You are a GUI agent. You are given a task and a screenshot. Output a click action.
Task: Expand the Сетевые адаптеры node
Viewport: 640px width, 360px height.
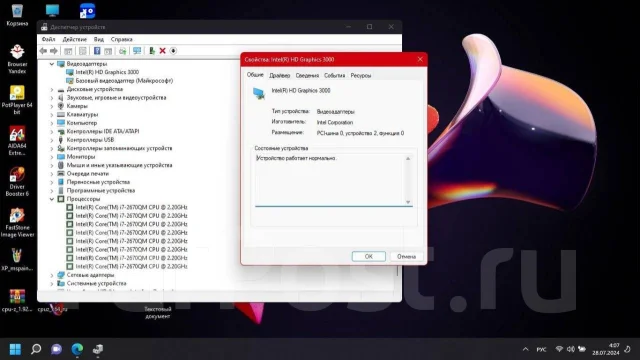pos(52,275)
